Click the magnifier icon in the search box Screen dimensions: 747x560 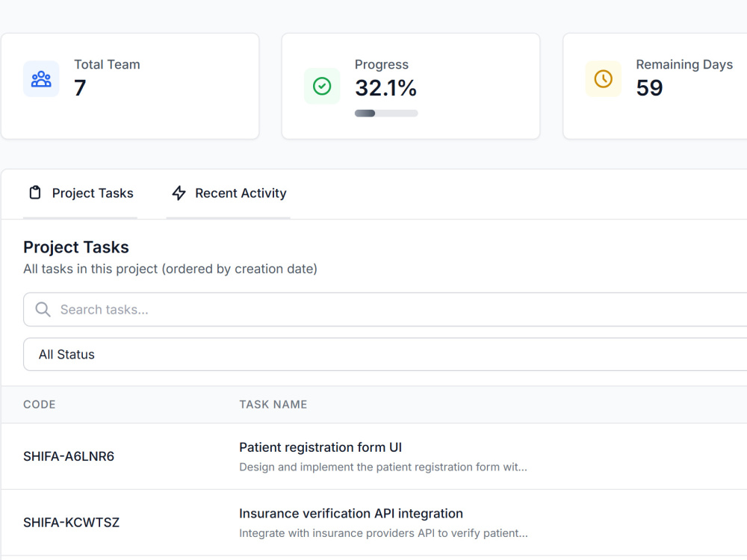pyautogui.click(x=43, y=310)
